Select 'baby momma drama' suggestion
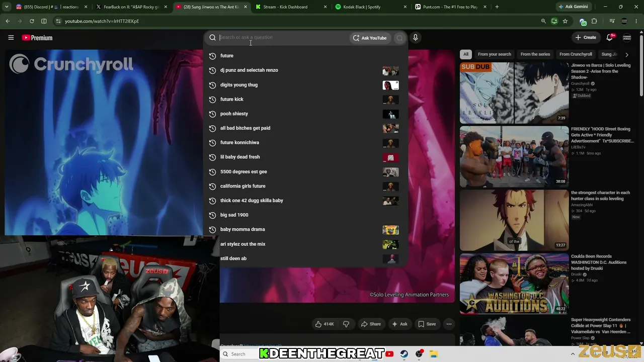Viewport: 644px width, 362px height. pyautogui.click(x=305, y=230)
